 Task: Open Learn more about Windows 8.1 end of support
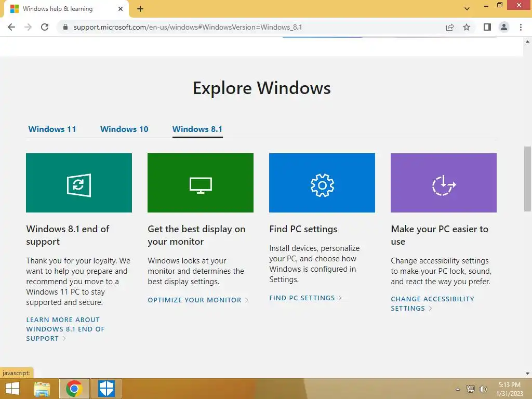tap(65, 329)
